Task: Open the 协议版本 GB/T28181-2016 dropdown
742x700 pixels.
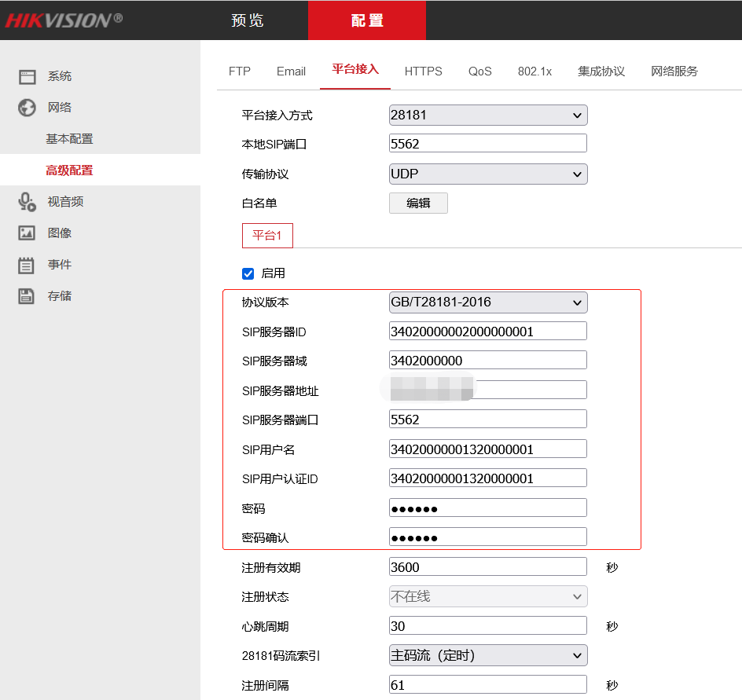Action: (x=488, y=302)
